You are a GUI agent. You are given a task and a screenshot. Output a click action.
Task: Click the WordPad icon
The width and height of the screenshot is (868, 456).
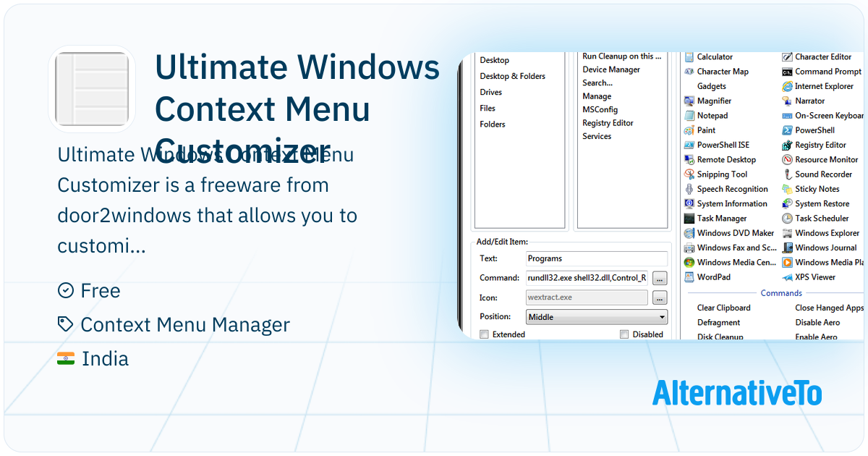690,277
